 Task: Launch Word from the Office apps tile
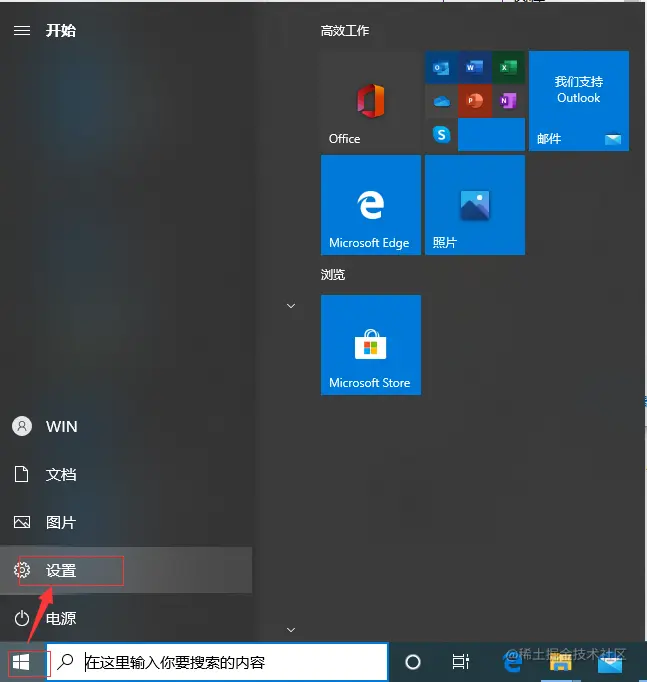[474, 67]
